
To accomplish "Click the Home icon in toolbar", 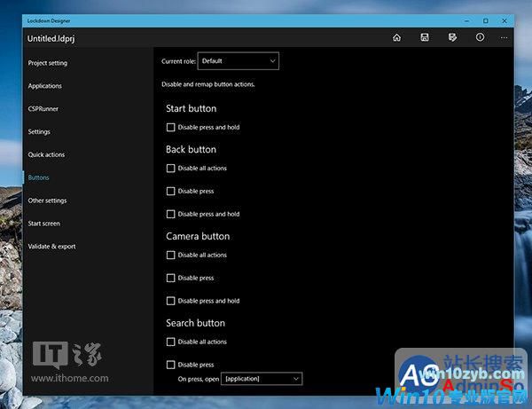I will tap(396, 37).
